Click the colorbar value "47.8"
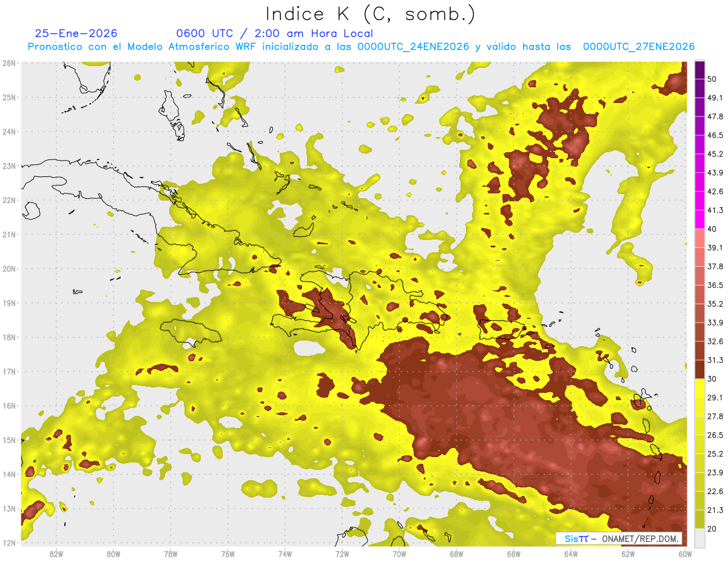The height and width of the screenshot is (562, 728). (715, 116)
